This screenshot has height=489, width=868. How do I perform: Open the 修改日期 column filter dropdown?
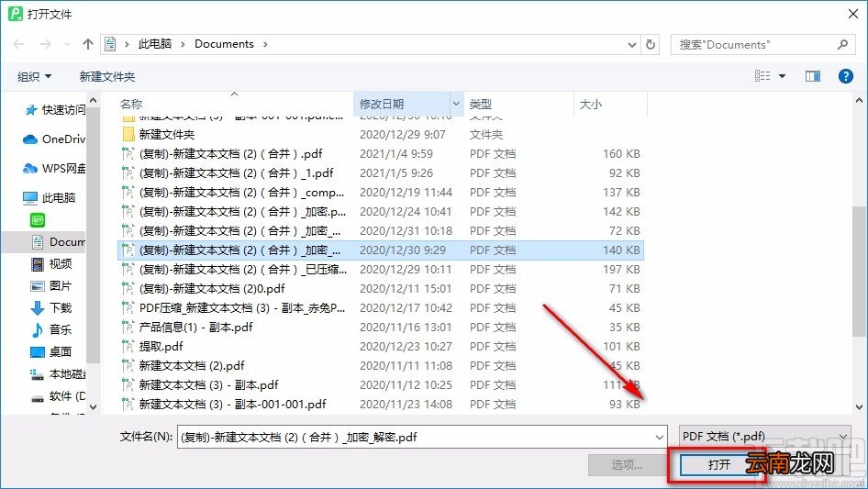456,104
